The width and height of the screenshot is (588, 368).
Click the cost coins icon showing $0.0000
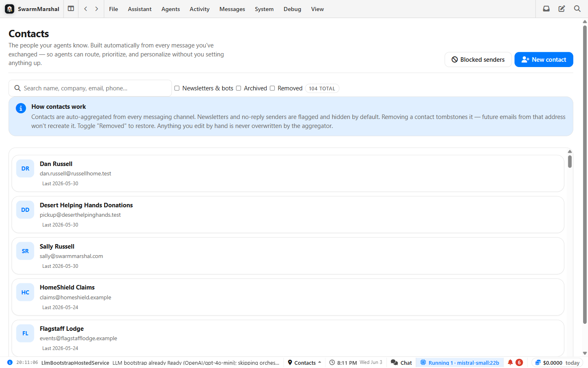click(538, 363)
